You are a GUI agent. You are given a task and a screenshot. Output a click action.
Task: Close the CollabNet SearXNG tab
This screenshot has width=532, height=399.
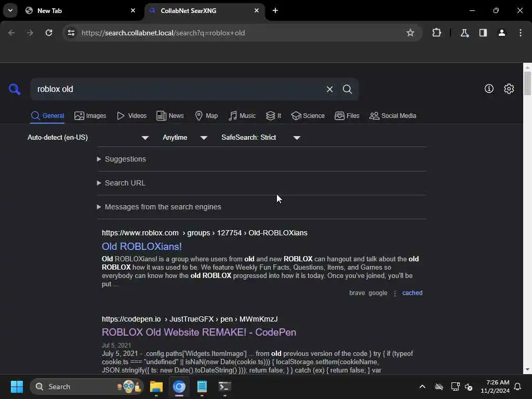257,10
